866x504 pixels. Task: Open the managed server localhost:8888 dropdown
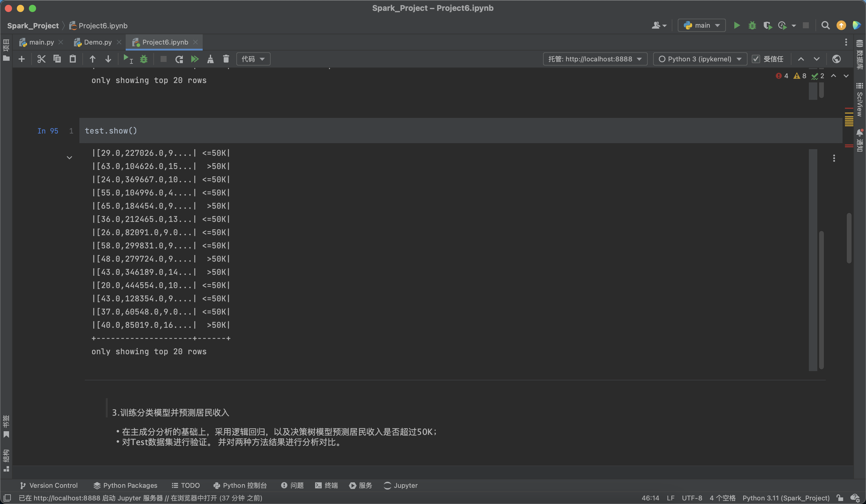tap(595, 59)
